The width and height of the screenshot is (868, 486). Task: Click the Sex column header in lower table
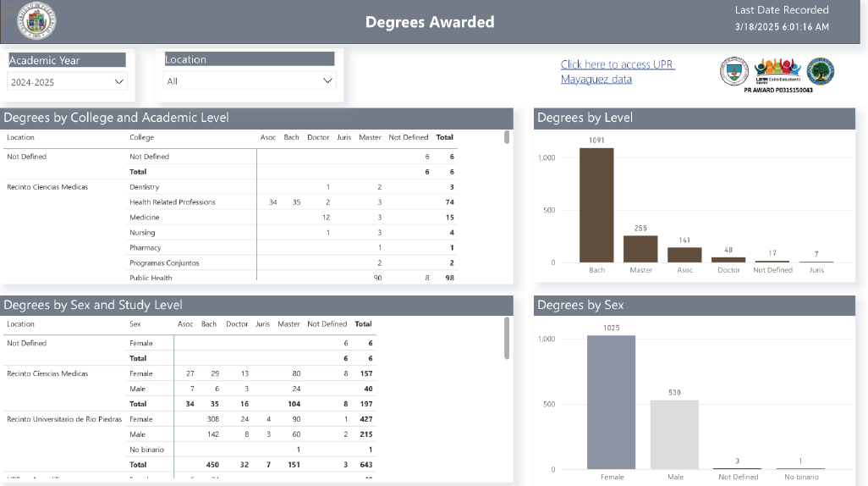pos(135,324)
